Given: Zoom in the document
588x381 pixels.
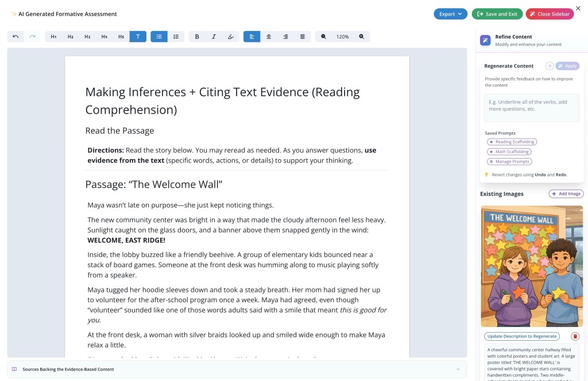Looking at the screenshot, I should tap(362, 36).
